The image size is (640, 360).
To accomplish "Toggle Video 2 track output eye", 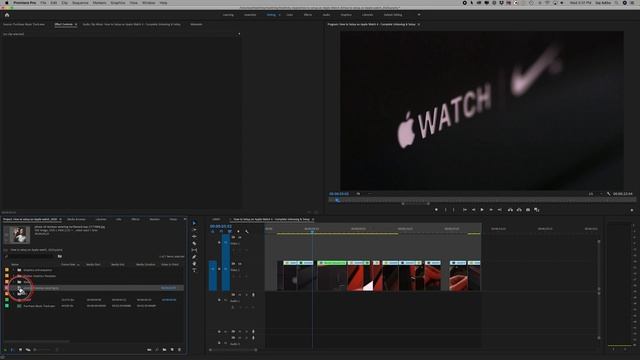I will pos(240,237).
